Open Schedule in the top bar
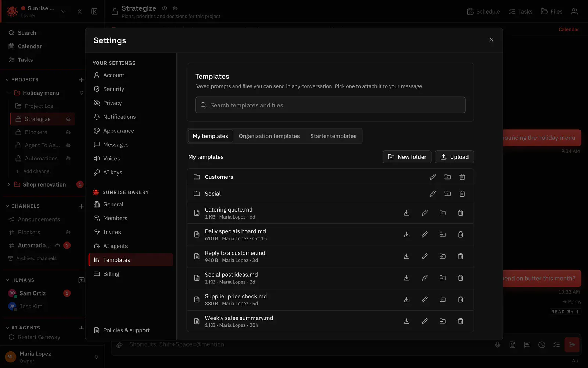The image size is (588, 368). pos(483,11)
